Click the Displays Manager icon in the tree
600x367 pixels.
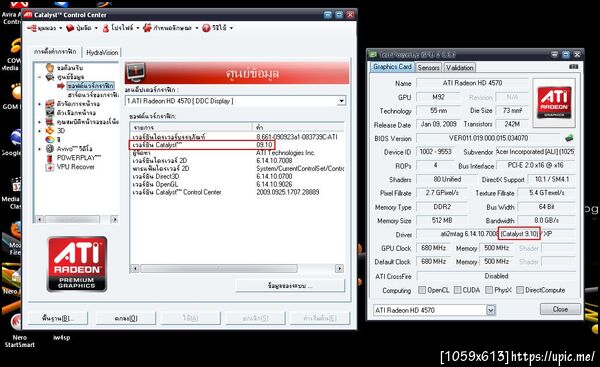click(50, 104)
